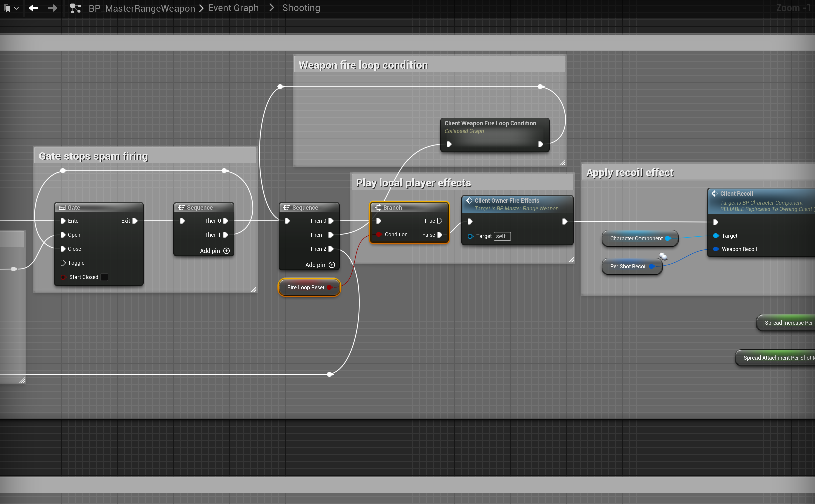Click the Branch node icon
This screenshot has width=815, height=504.
378,208
